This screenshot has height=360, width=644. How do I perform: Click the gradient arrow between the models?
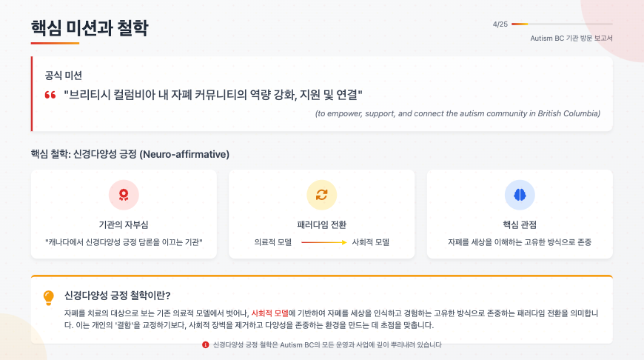(x=324, y=242)
